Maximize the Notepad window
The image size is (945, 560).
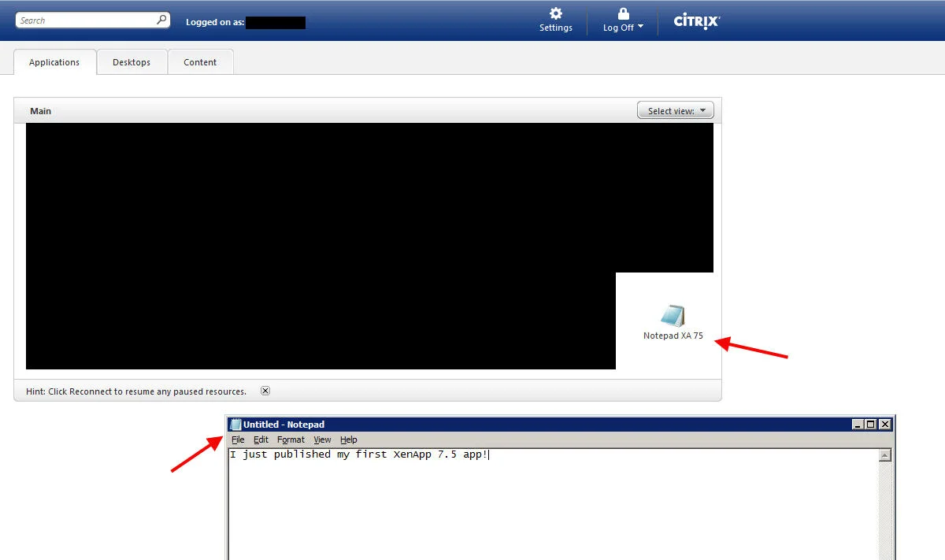(871, 425)
